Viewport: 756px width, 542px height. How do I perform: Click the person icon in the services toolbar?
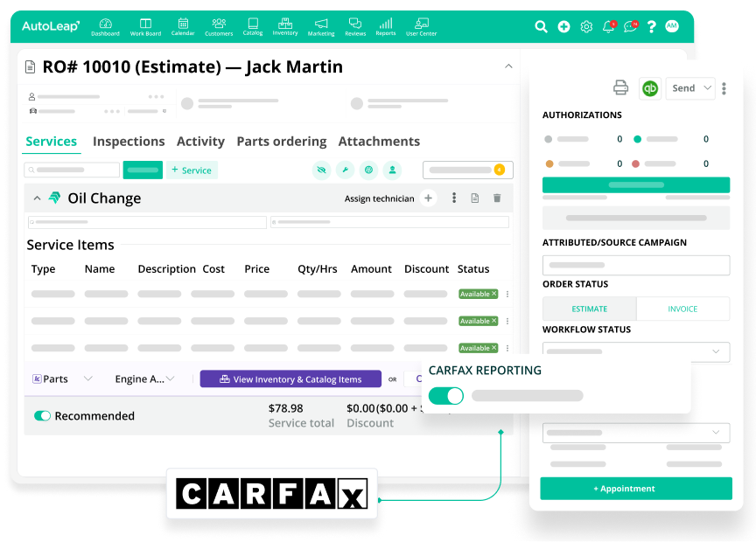click(x=393, y=170)
